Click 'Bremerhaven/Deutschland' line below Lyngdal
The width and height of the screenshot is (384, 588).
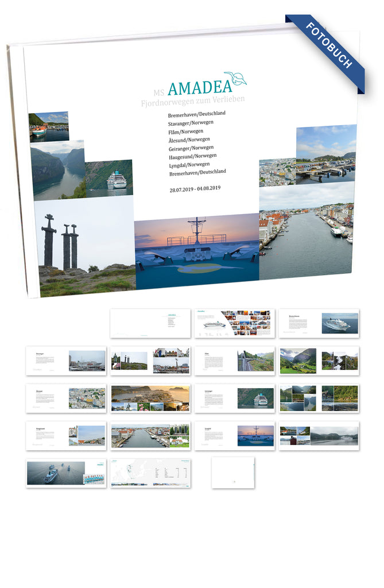tap(197, 172)
